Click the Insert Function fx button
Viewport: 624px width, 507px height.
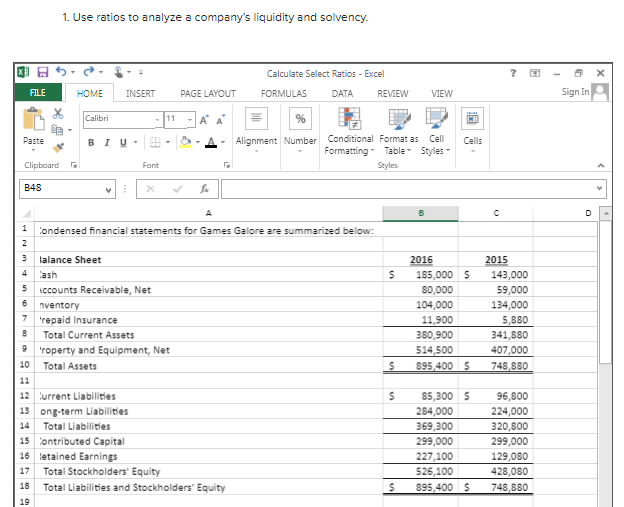tap(204, 189)
